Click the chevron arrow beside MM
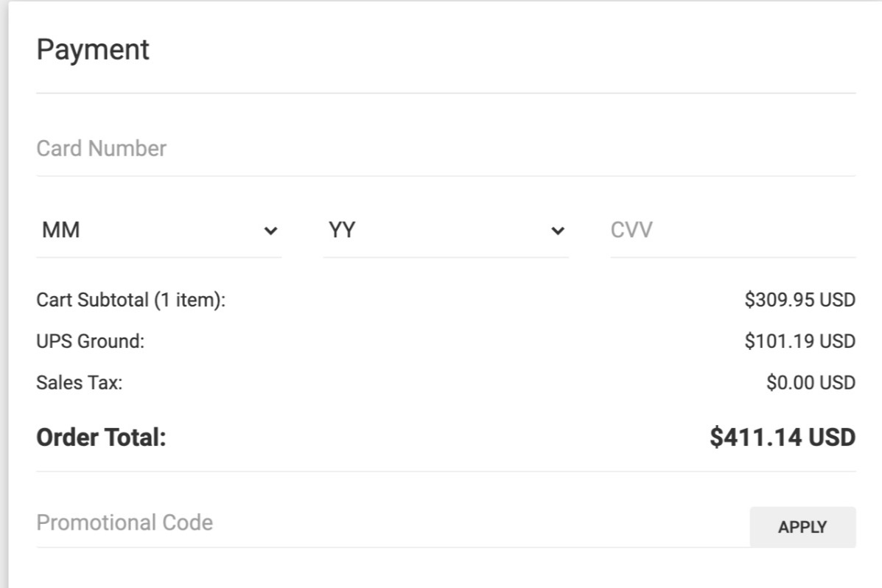This screenshot has width=882, height=588. click(x=271, y=231)
